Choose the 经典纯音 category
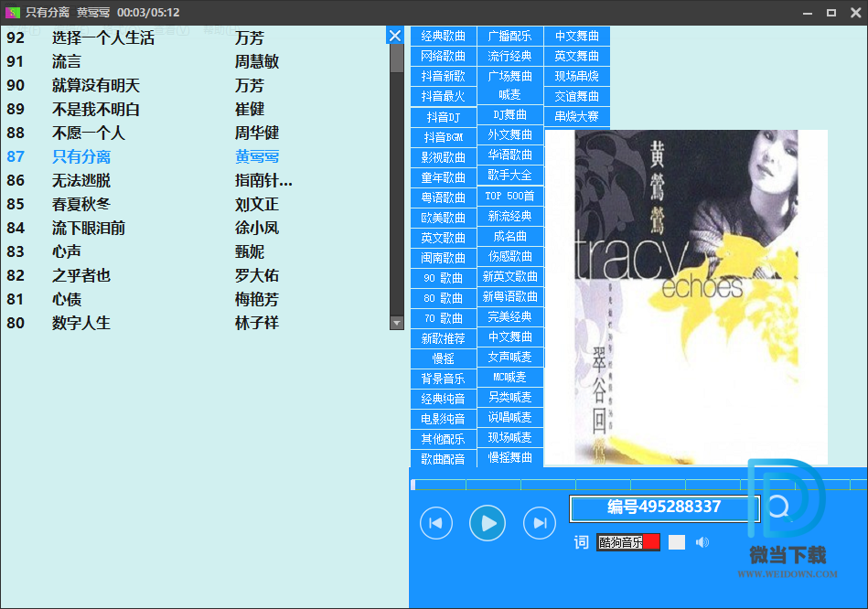The width and height of the screenshot is (868, 609). 444,399
